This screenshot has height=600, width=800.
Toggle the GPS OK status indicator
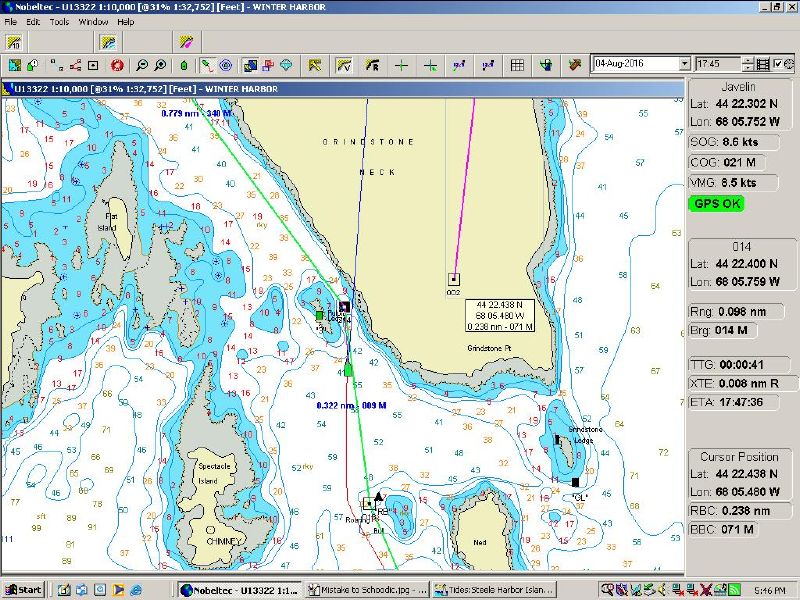[x=717, y=203]
